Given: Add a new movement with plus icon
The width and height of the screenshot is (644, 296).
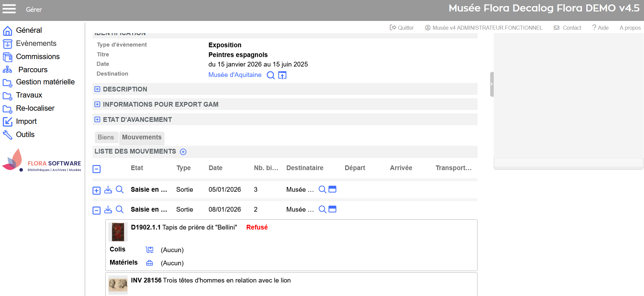Looking at the screenshot, I should pyautogui.click(x=183, y=152).
